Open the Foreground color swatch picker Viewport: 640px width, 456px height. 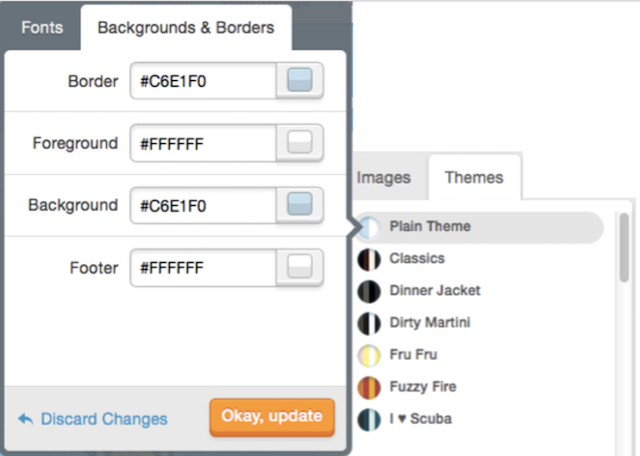(x=300, y=143)
